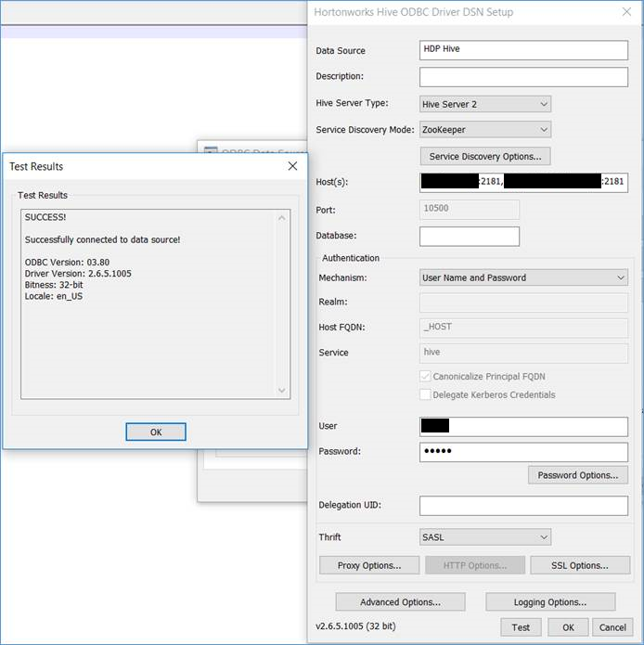Click the disabled Port field

click(x=470, y=209)
